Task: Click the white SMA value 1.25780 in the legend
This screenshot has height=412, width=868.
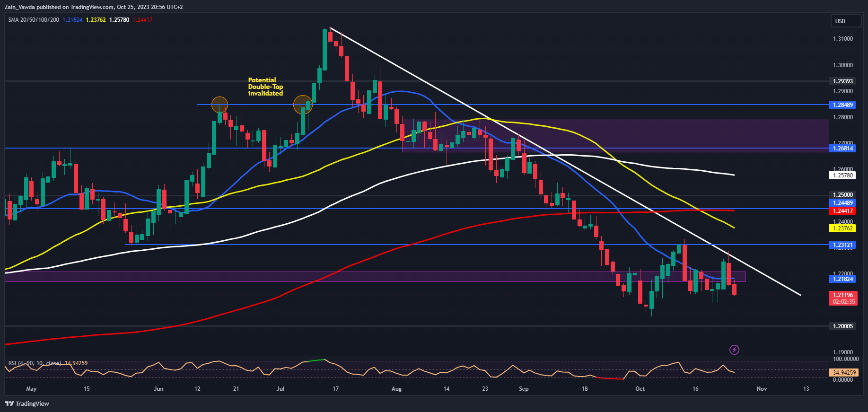Action: 119,19
